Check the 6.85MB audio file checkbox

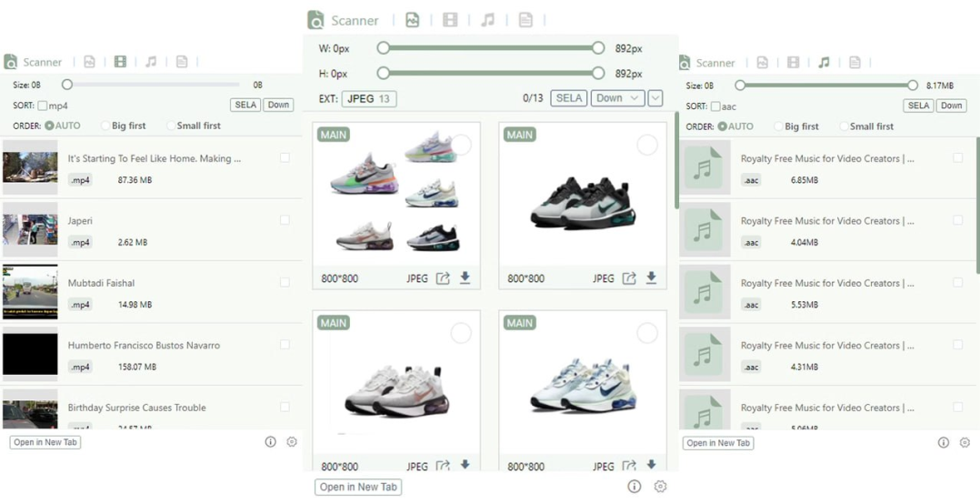coord(958,157)
